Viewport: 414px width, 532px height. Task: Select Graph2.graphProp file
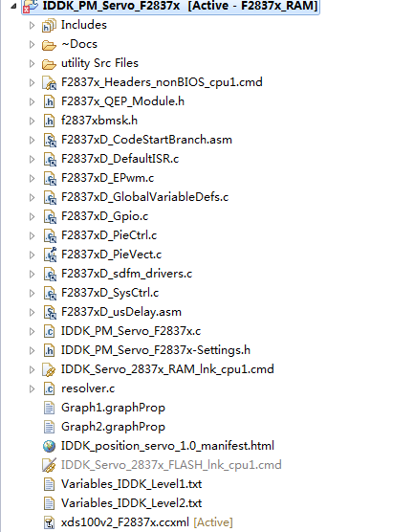113,427
